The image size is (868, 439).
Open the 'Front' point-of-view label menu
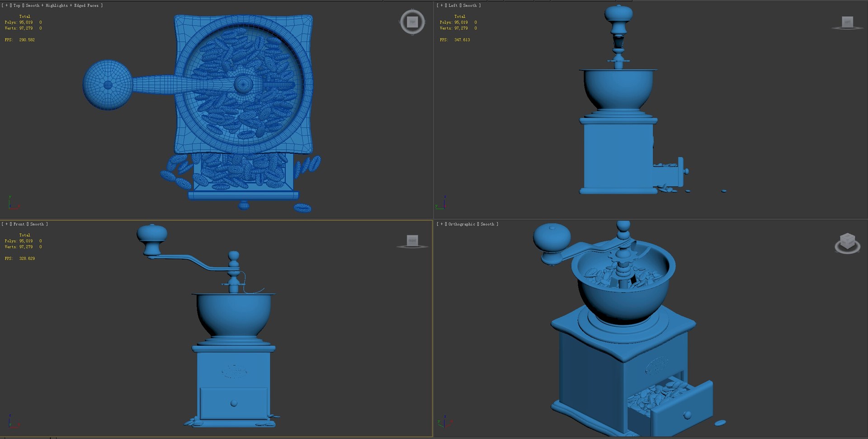click(x=19, y=224)
